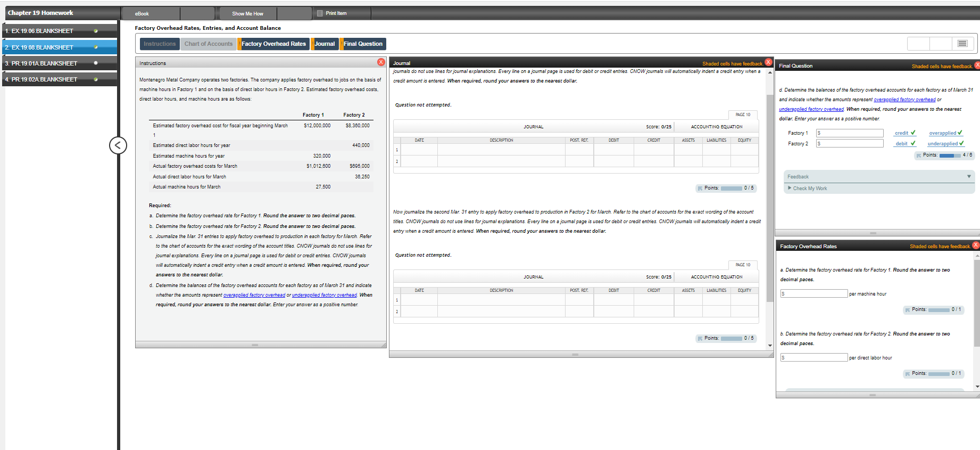Click the PAGE 10 label of first journal

tap(743, 115)
